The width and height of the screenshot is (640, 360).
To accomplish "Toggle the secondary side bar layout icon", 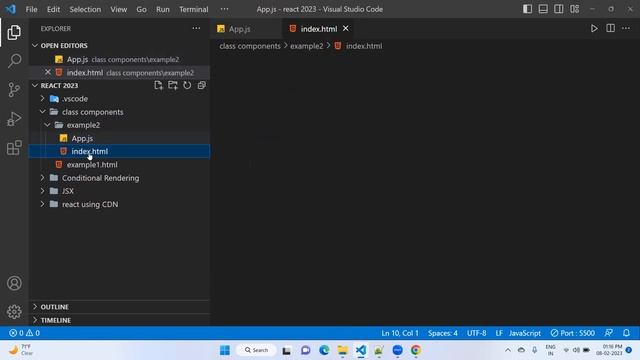I will click(559, 9).
